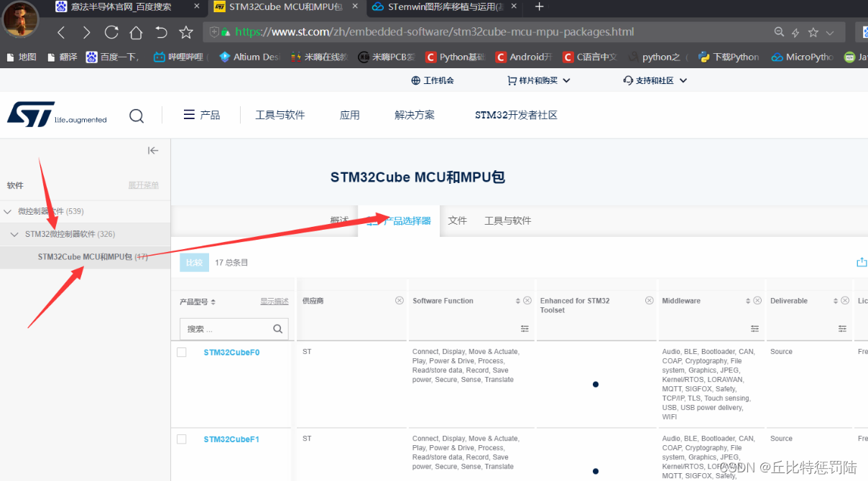Open site search magnifier beside ST logo
The height and width of the screenshot is (481, 868).
coord(137,116)
